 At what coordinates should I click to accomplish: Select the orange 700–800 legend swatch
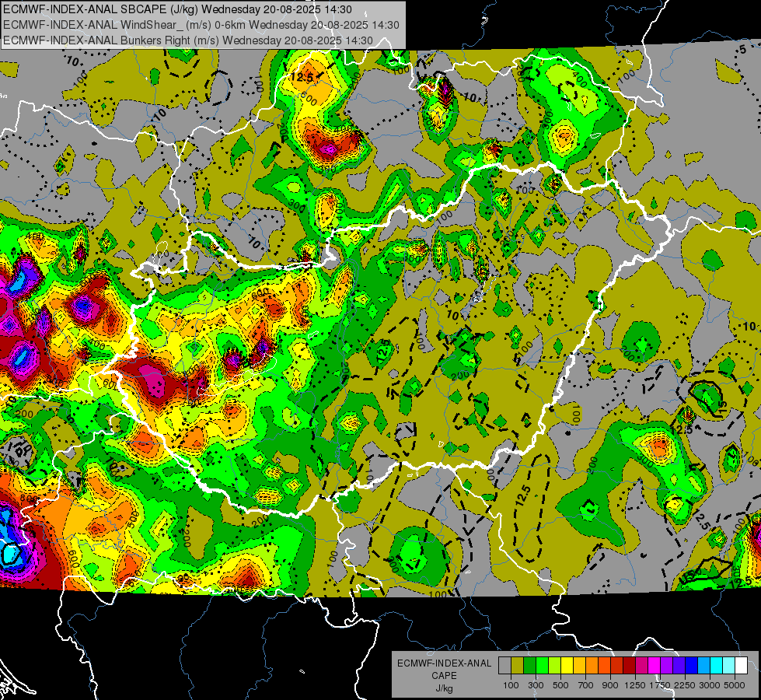click(592, 666)
